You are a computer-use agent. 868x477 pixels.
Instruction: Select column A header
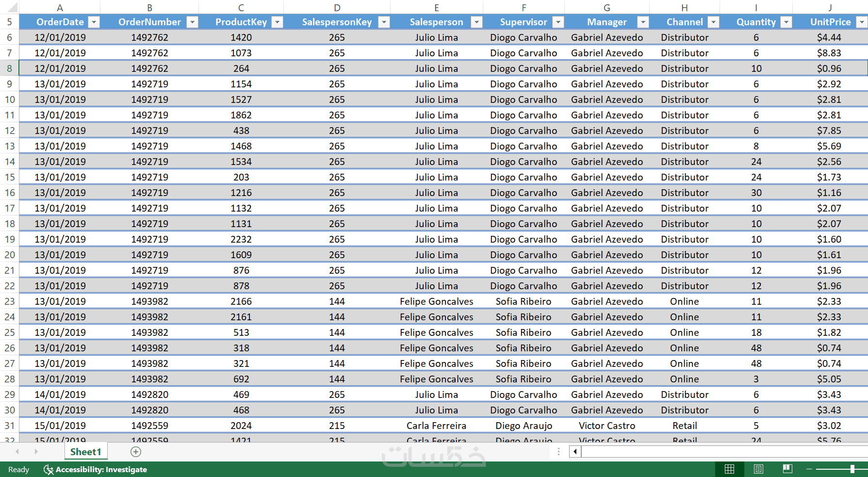point(60,7)
